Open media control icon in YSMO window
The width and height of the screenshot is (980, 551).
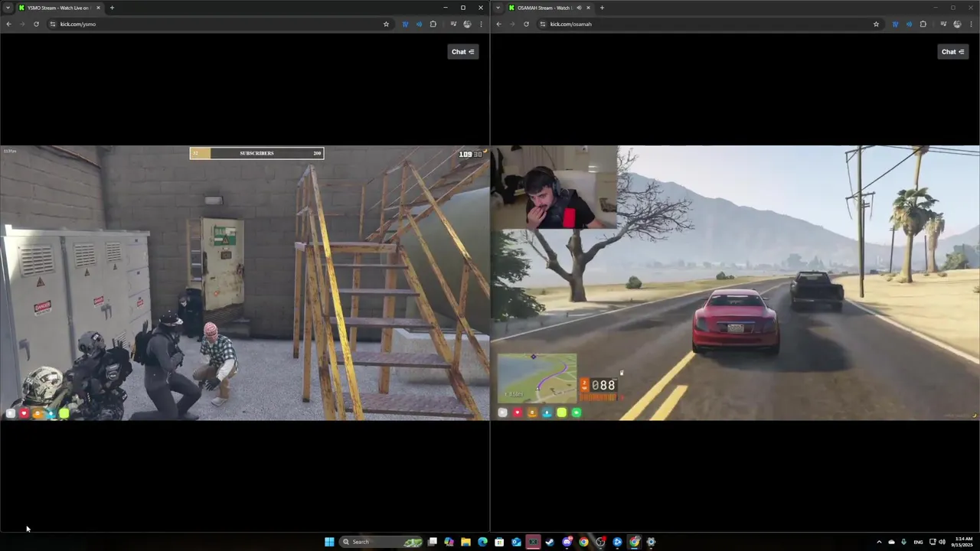coord(453,24)
